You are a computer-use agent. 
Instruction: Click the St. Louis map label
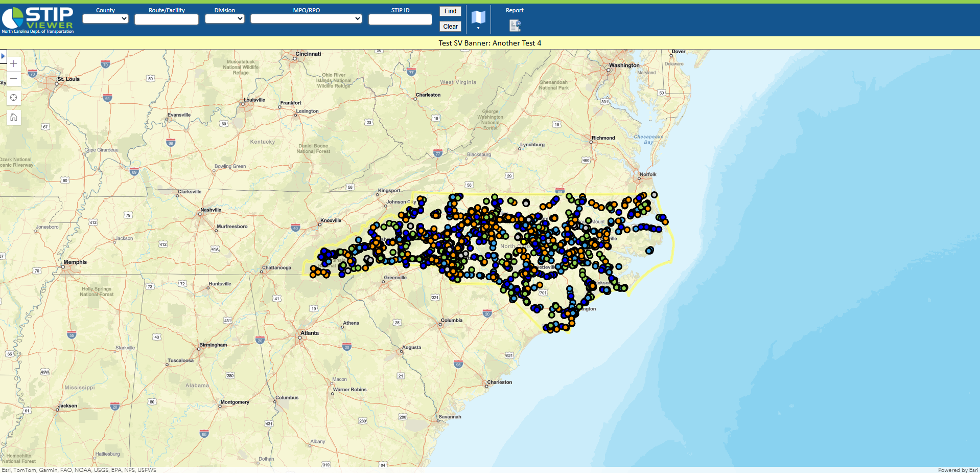point(68,79)
